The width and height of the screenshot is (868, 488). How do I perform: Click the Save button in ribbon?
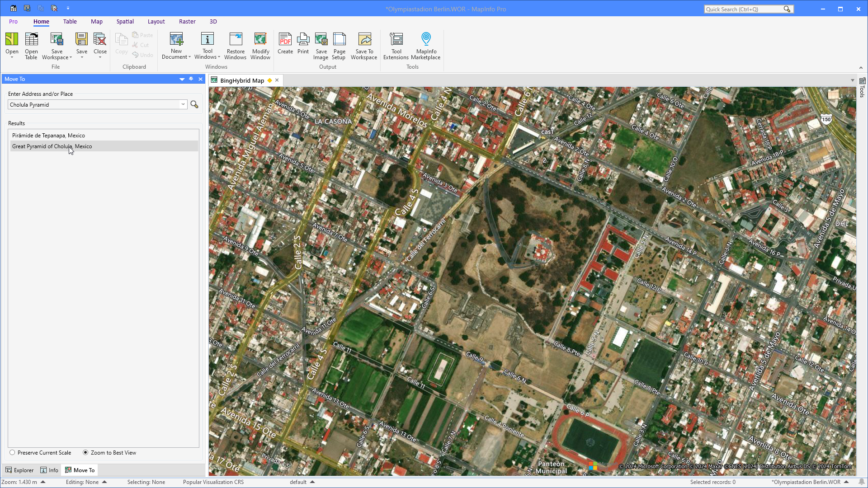(81, 44)
